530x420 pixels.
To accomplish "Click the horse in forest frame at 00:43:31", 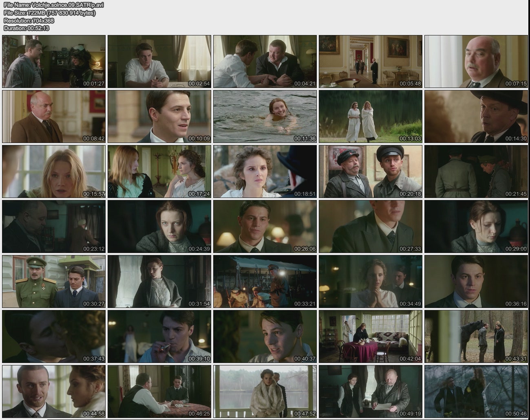I will pyautogui.click(x=476, y=336).
